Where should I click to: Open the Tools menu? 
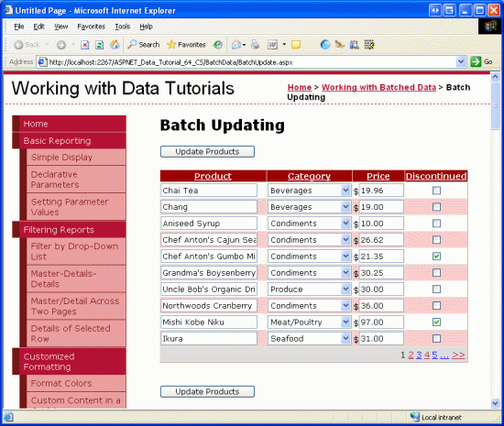[123, 27]
